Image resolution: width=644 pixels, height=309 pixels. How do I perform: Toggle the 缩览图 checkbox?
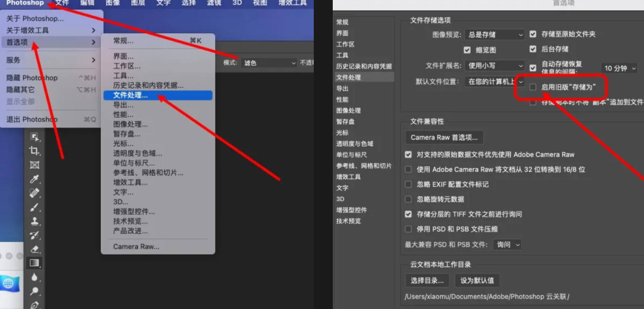pos(467,50)
